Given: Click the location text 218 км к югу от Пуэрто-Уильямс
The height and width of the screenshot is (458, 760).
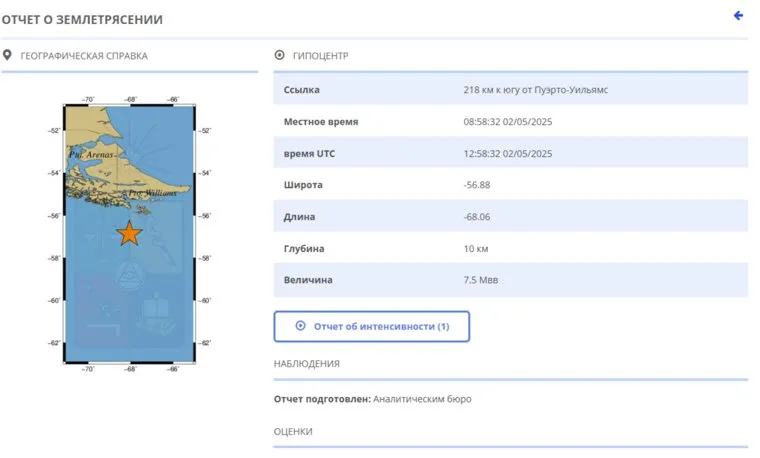Looking at the screenshot, I should 535,90.
